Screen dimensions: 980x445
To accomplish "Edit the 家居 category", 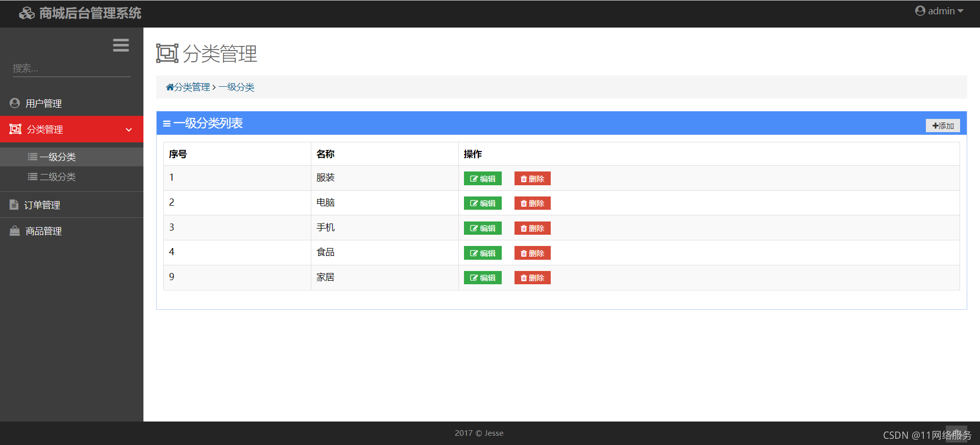I will coord(483,278).
